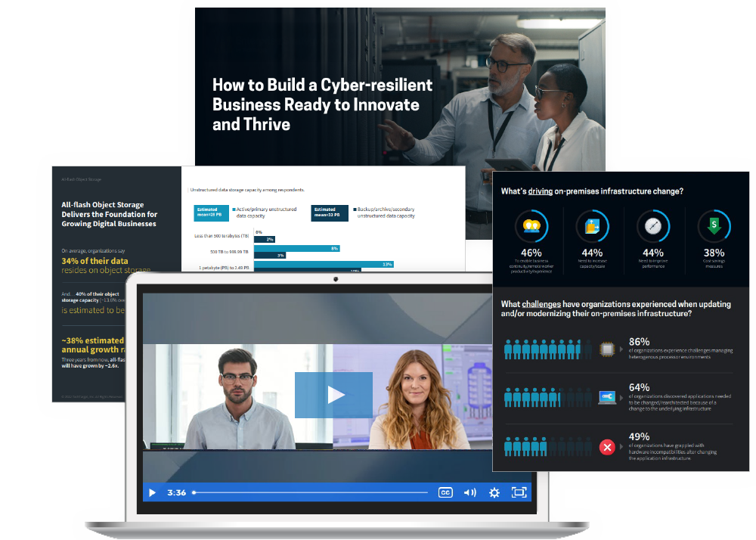Select the All-flash Object Storage slide heading

[109, 214]
